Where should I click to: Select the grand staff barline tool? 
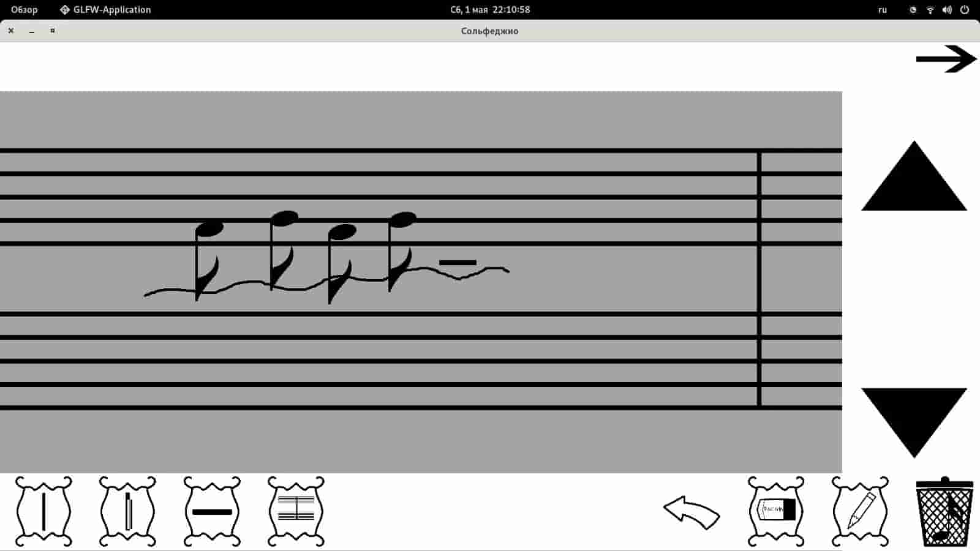click(296, 511)
